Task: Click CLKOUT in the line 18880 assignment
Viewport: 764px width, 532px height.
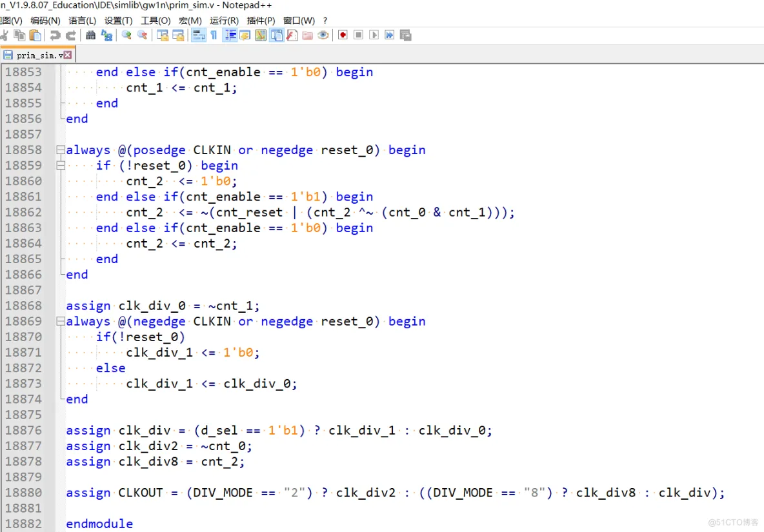Action: pyautogui.click(x=141, y=493)
